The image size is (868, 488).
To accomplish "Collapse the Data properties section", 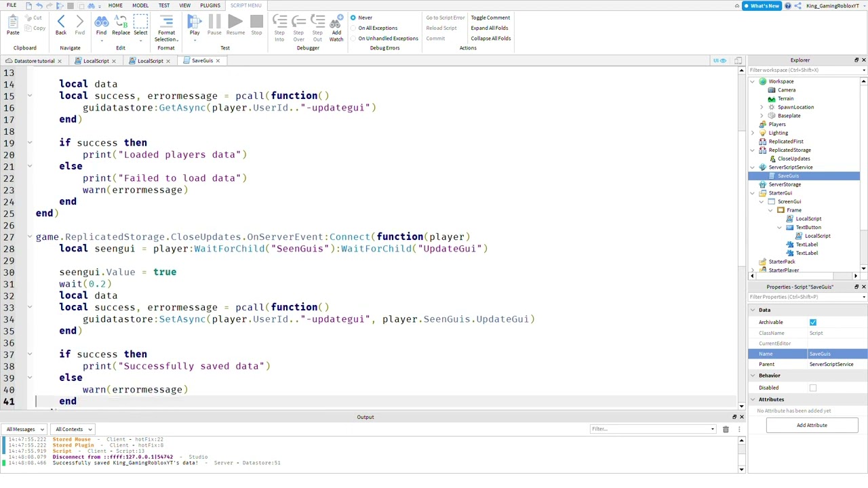I will point(753,310).
